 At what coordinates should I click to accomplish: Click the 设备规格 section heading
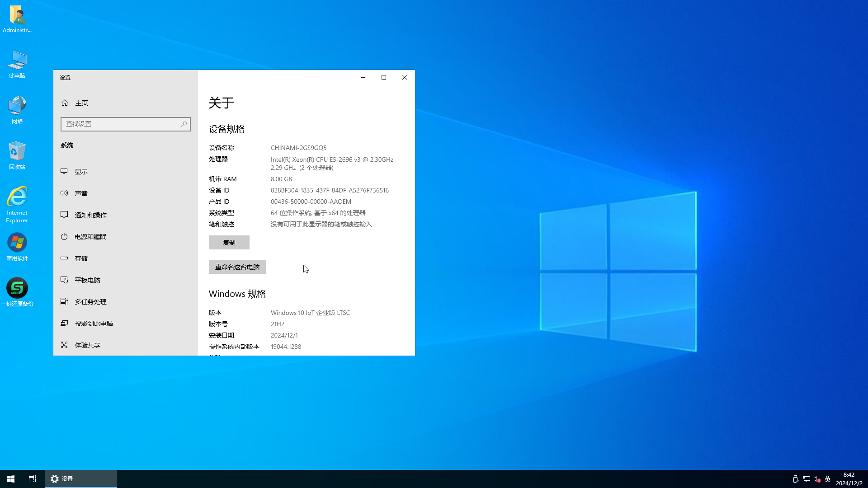(x=226, y=129)
